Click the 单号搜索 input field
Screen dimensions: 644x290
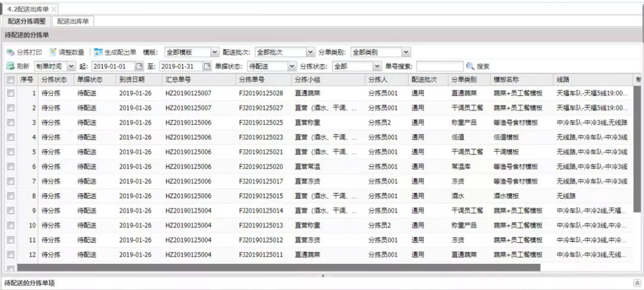[x=440, y=66]
